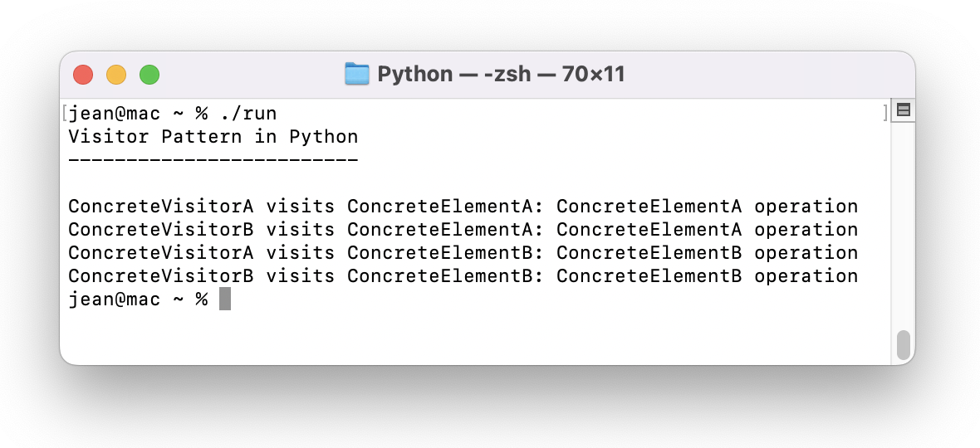Click the right bracket mark ending the first line
980x448 pixels.
pyautogui.click(x=885, y=114)
